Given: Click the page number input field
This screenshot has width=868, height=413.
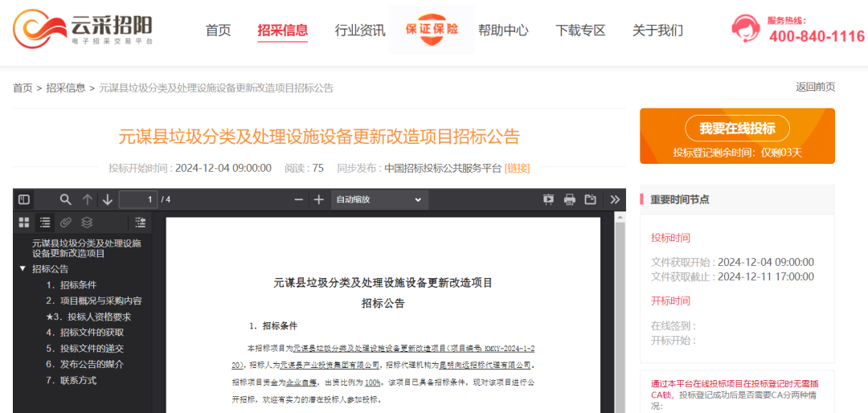Looking at the screenshot, I should coord(138,199).
